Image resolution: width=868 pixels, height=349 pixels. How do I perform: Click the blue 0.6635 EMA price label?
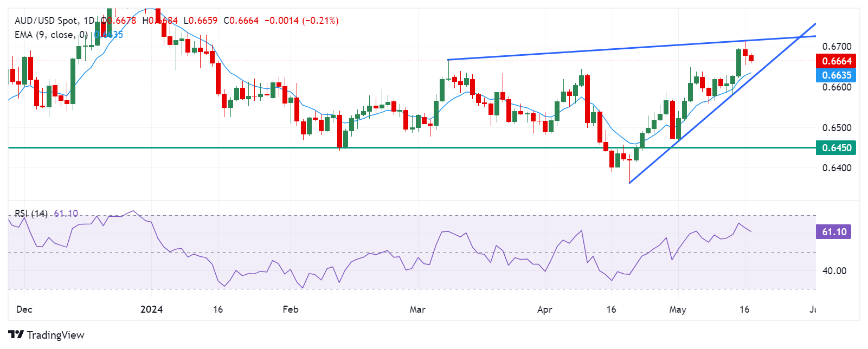(x=837, y=75)
